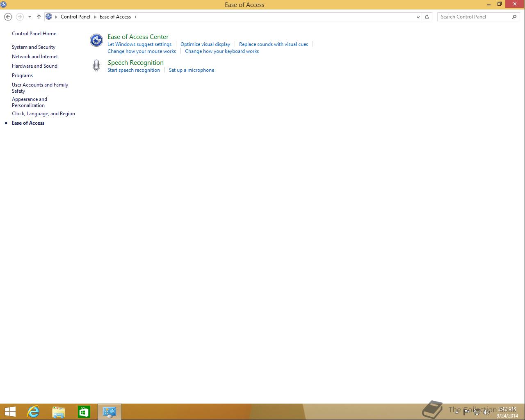Image resolution: width=525 pixels, height=420 pixels.
Task: Open the Speech Recognition heading
Action: [x=135, y=63]
